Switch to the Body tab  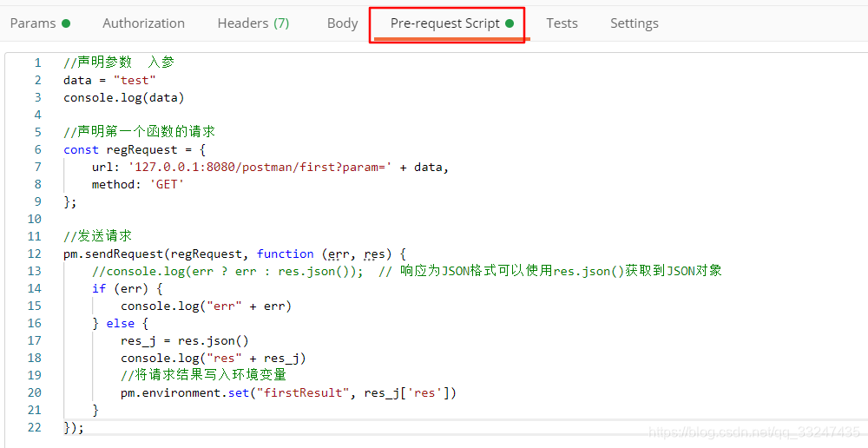coord(342,23)
